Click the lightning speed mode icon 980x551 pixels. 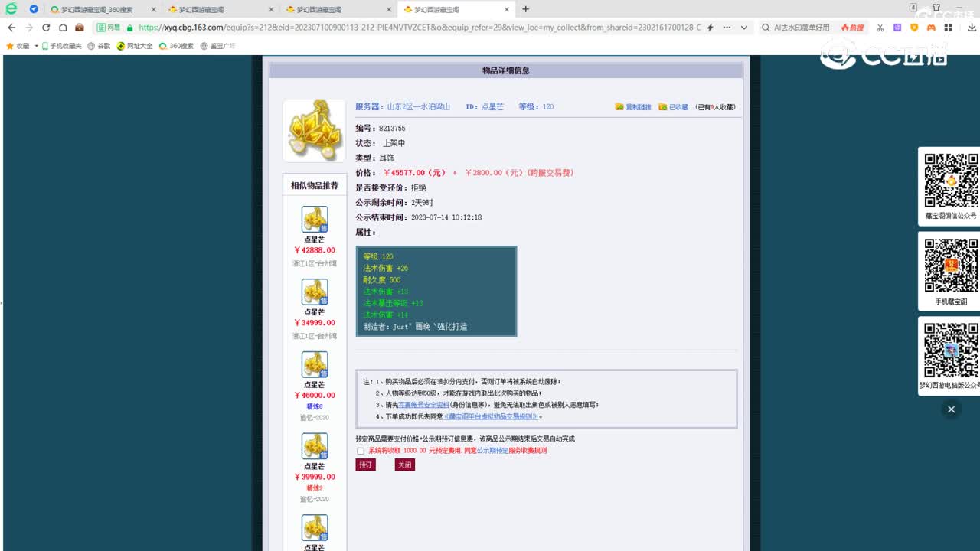710,28
